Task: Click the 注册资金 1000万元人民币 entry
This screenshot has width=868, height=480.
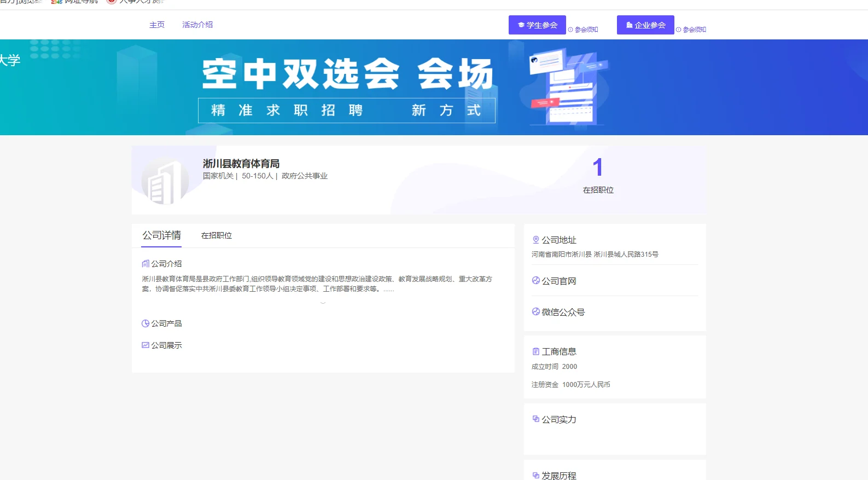Action: pos(571,385)
